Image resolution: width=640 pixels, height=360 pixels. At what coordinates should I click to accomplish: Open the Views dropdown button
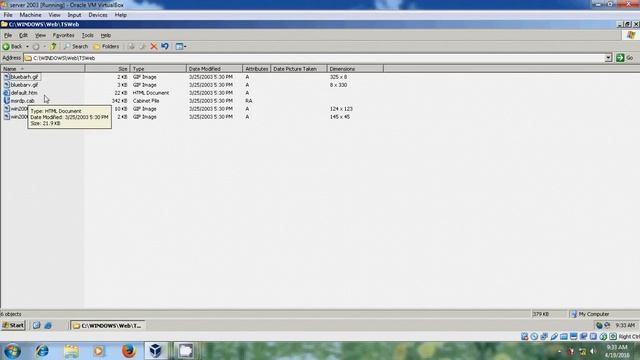181,47
